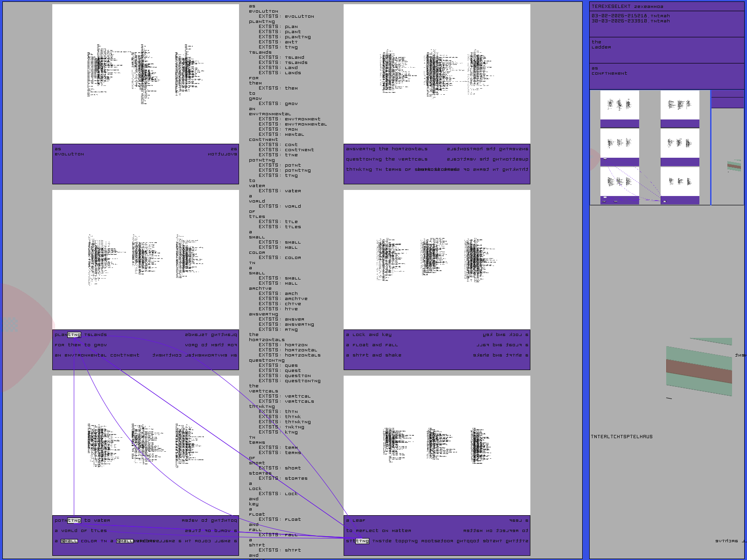747x560 pixels.
Task: Open the '30-03-2026-233910.intrah' file entry
Action: pos(630,21)
